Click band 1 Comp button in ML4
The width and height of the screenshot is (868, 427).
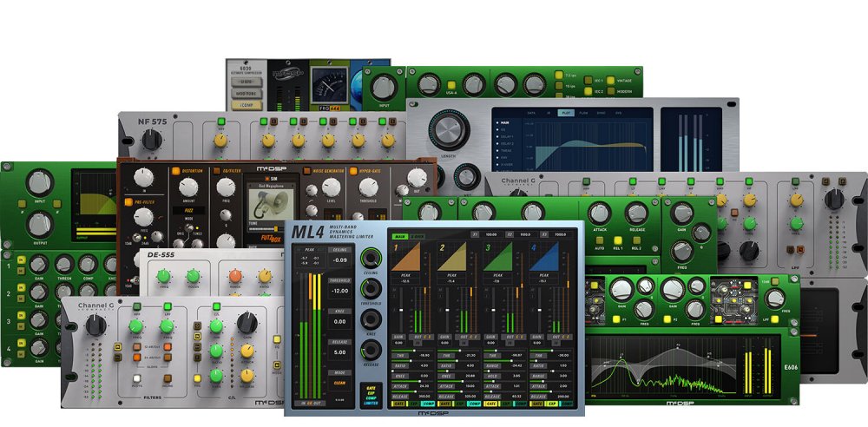[428, 404]
